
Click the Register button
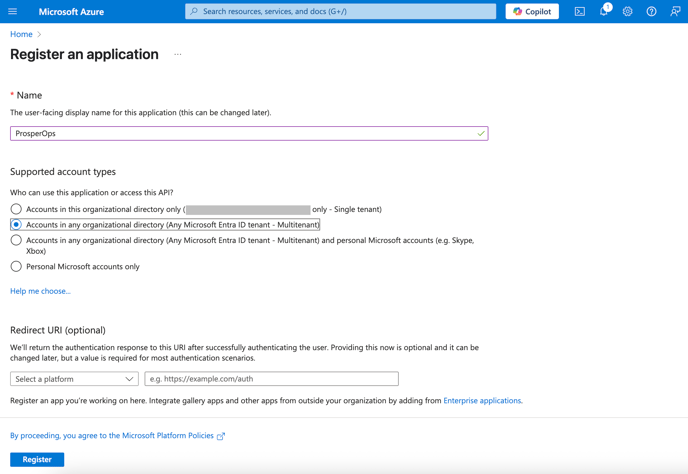pyautogui.click(x=37, y=460)
